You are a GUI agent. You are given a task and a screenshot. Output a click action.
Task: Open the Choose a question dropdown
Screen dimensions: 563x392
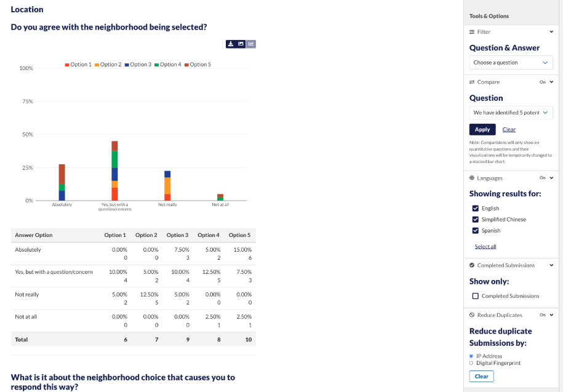pos(511,63)
